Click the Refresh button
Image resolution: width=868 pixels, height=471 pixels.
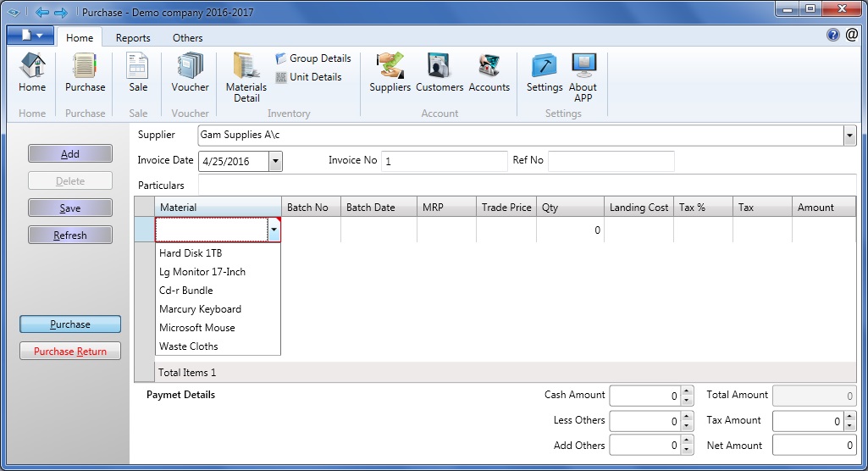(x=70, y=235)
